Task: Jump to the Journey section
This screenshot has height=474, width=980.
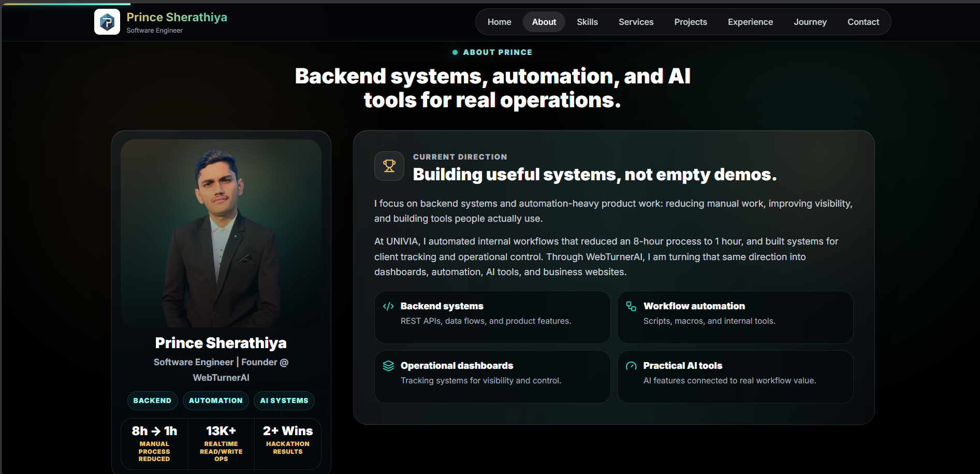Action: [810, 22]
